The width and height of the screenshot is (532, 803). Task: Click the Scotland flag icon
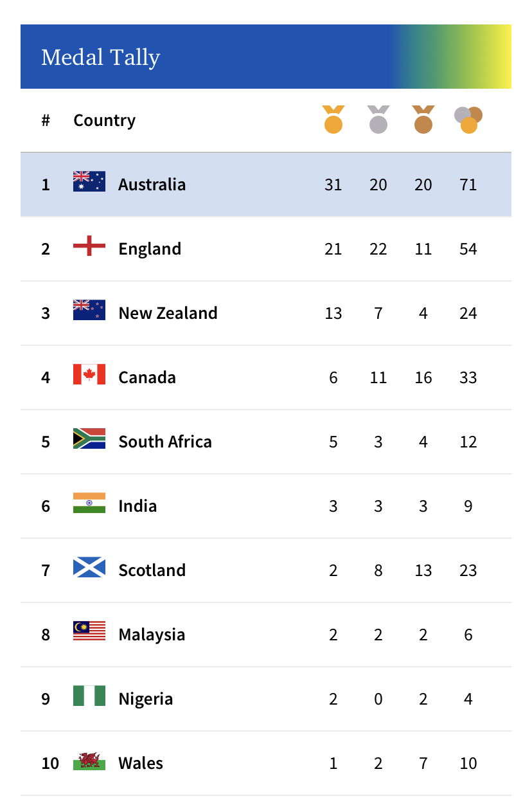point(89,567)
